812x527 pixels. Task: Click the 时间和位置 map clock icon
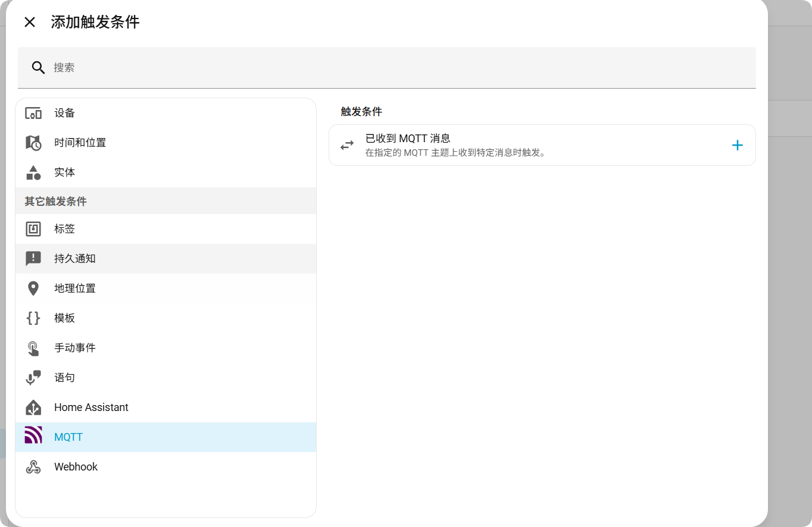point(33,143)
